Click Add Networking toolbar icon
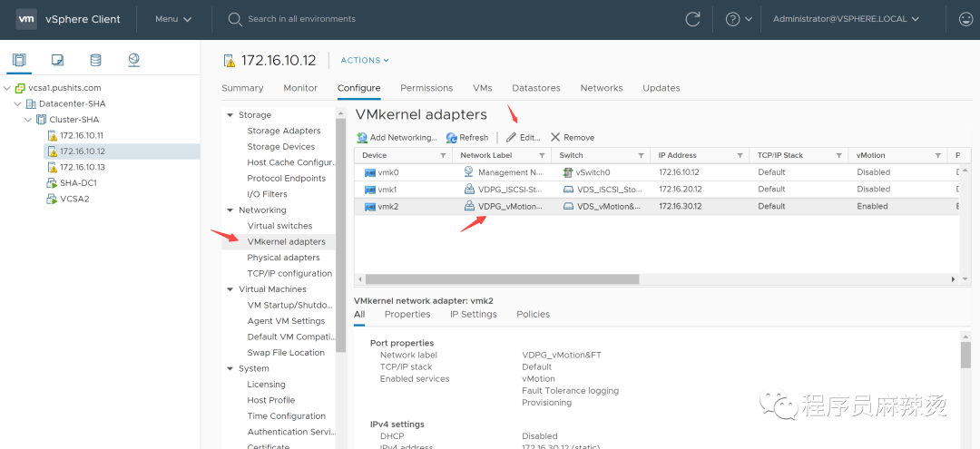The image size is (980, 449). pyautogui.click(x=362, y=137)
